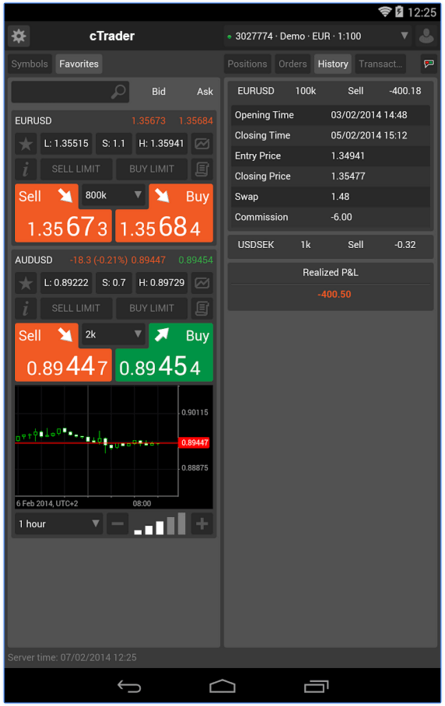
Task: Click AUDUSD spread S: 0.7
Action: [114, 283]
